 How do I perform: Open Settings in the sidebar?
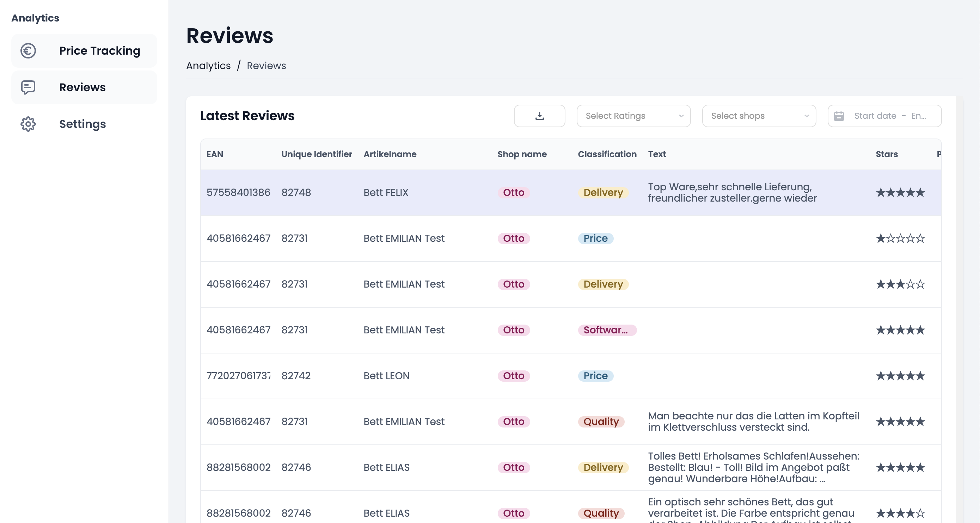pyautogui.click(x=84, y=124)
